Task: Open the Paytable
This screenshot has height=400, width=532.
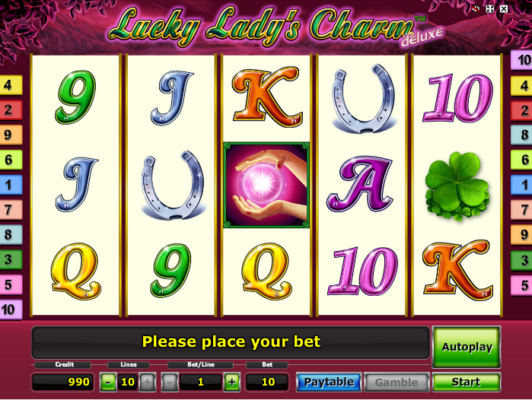Action: coord(329,382)
